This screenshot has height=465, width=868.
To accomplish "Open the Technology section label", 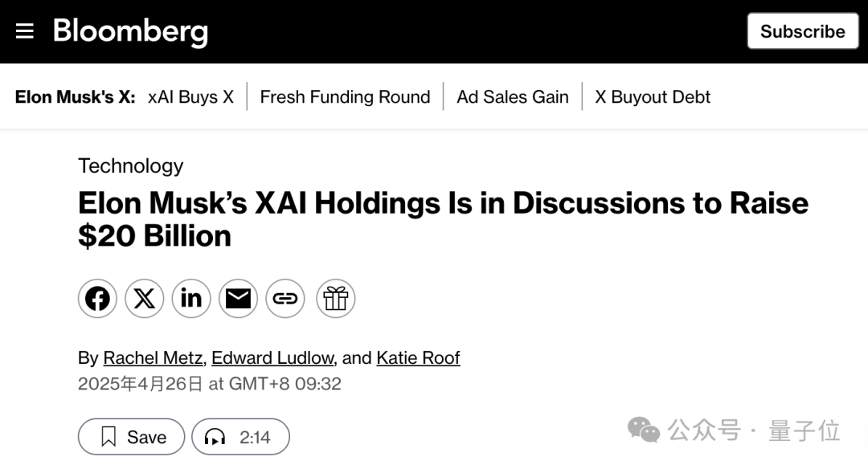I will click(131, 166).
